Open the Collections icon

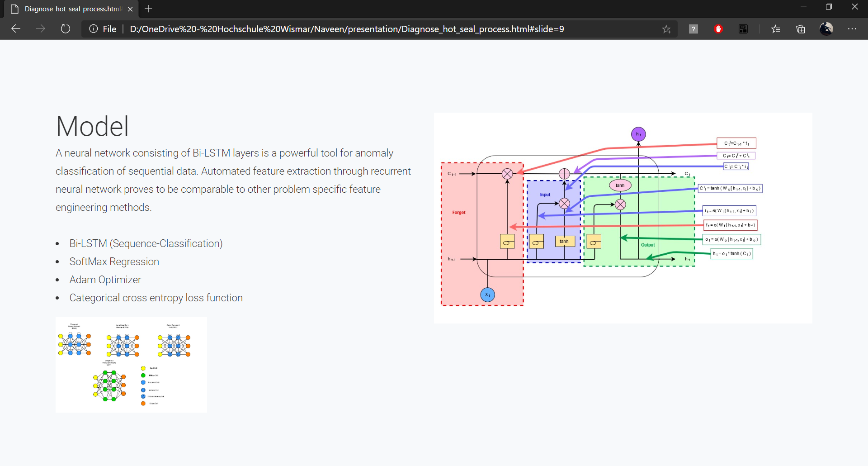tap(800, 29)
